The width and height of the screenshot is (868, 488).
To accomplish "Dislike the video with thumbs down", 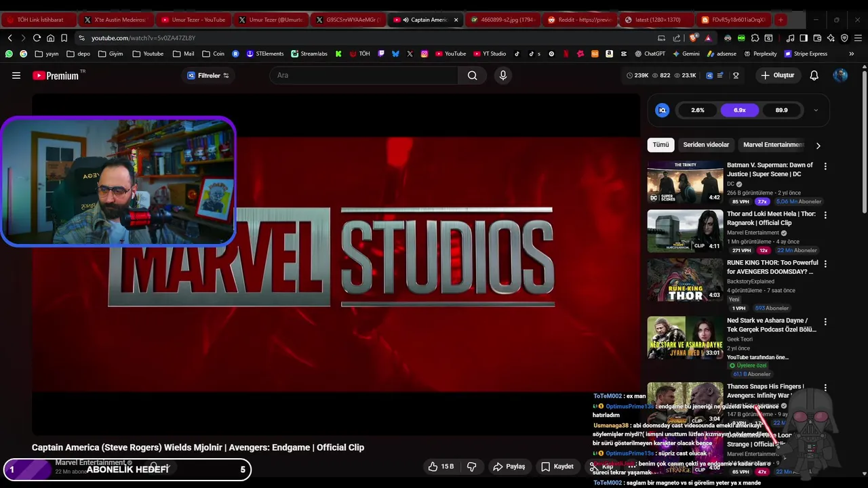I will (471, 466).
